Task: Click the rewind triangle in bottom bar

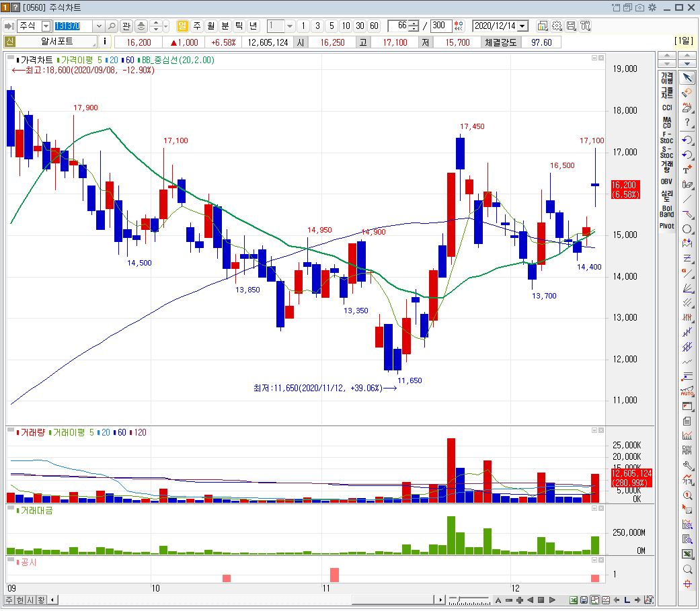Action: click(531, 600)
